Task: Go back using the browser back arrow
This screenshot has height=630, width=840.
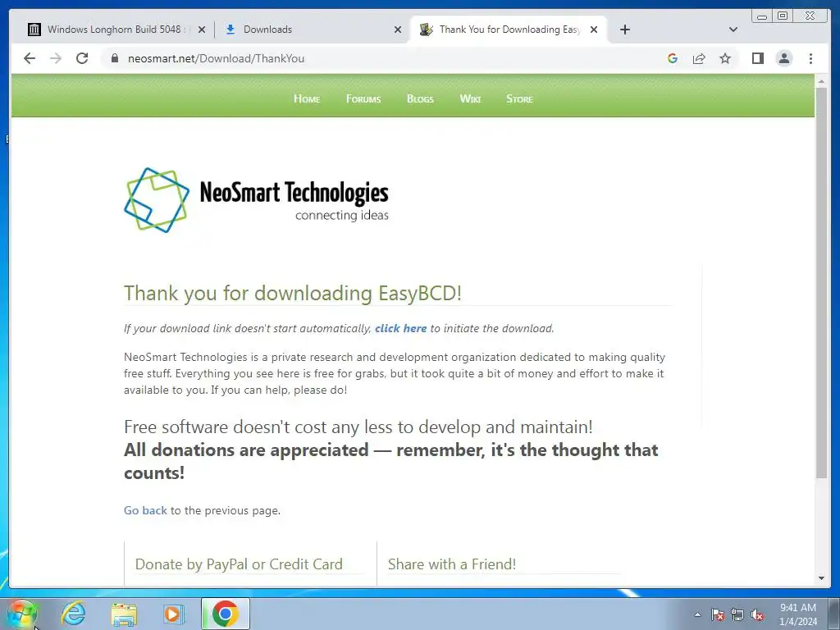Action: pos(30,58)
